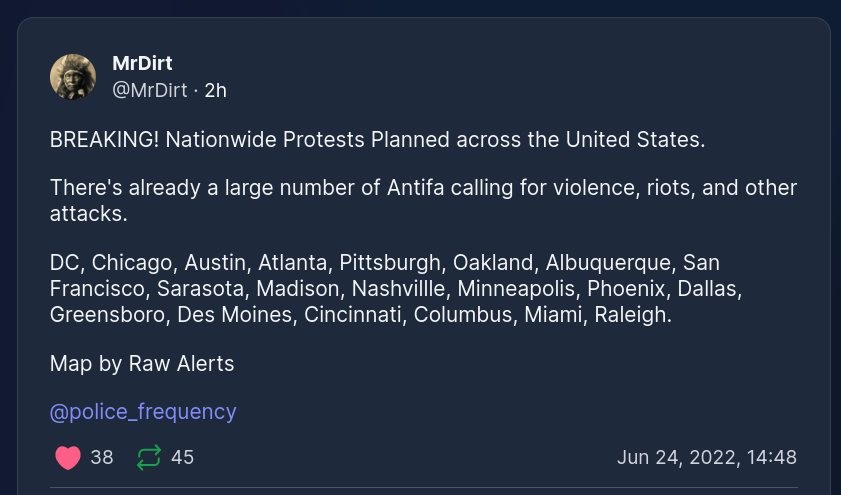The height and width of the screenshot is (495, 841).
Task: Click the word 'Raleigh' ending the city list
Action: pyautogui.click(x=634, y=314)
